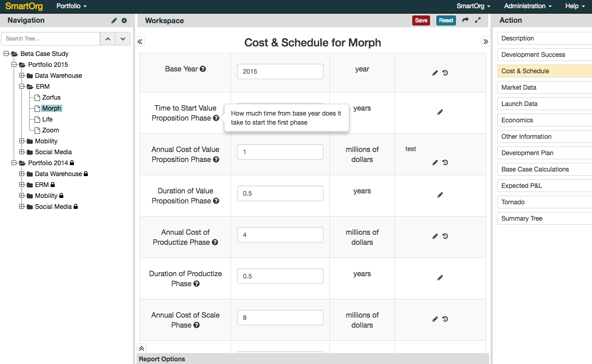Expand the Mobility folder under Portfolio 2015
Image resolution: width=592 pixels, height=364 pixels.
[x=21, y=141]
